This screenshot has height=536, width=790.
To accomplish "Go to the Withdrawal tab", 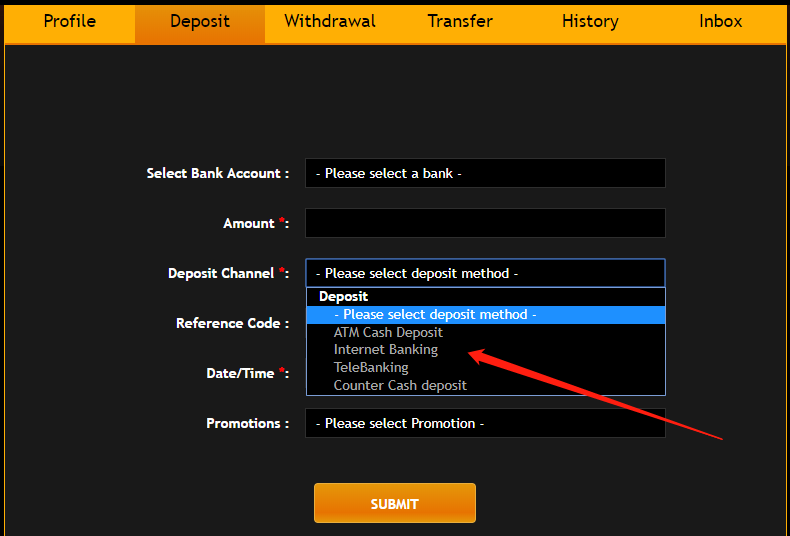I will (x=330, y=22).
